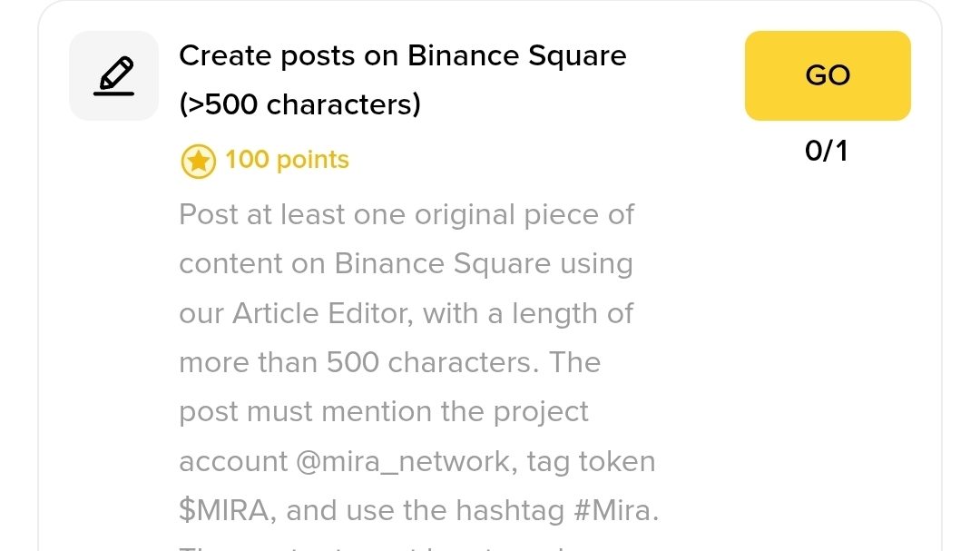Image resolution: width=980 pixels, height=551 pixels.
Task: Click Binance Square in the gray description
Action: click(443, 264)
